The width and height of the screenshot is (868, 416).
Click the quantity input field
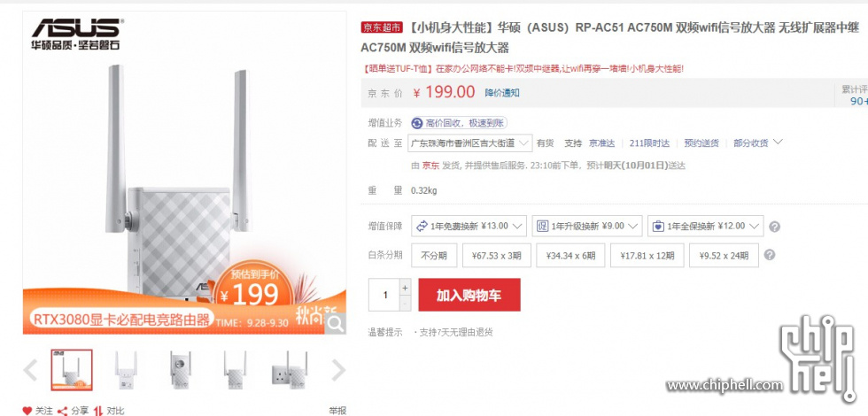(384, 295)
